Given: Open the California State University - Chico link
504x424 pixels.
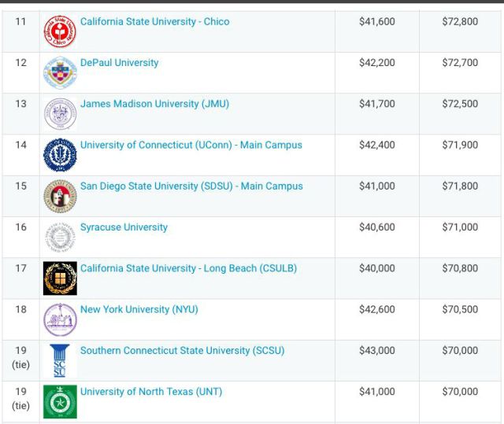Looking at the screenshot, I should [155, 21].
